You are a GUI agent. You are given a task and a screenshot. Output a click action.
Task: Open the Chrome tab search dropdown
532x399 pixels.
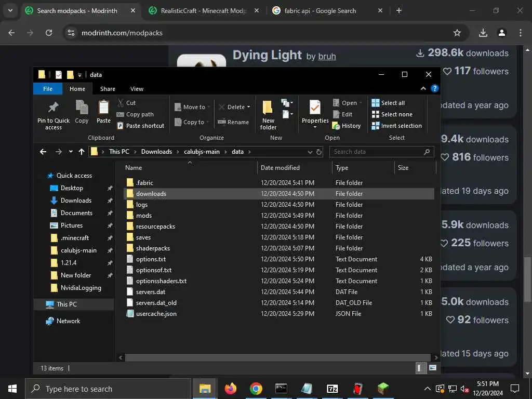[x=10, y=10]
